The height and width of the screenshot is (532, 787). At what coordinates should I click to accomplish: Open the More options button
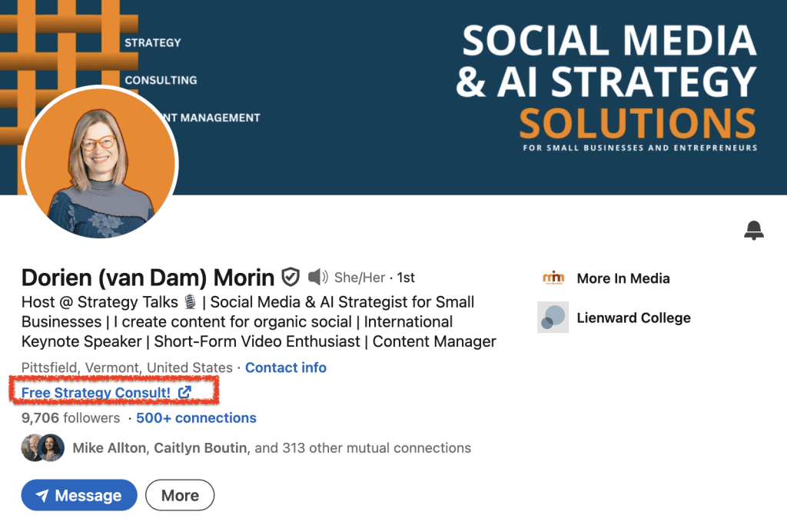click(x=179, y=495)
